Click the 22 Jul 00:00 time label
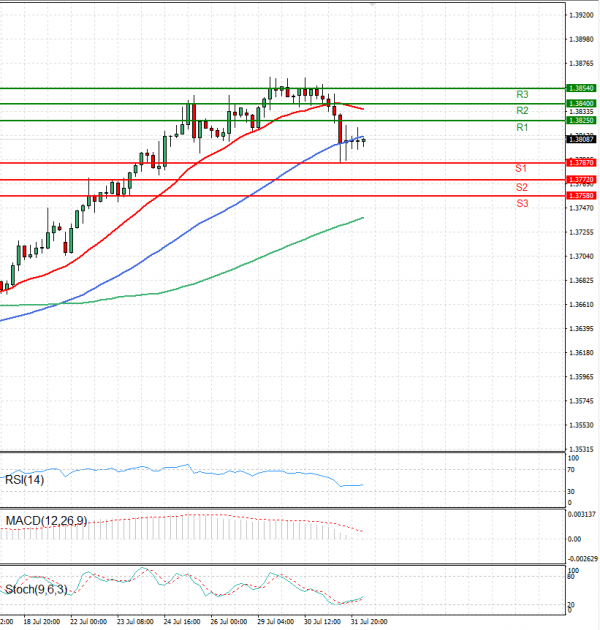 [x=88, y=622]
